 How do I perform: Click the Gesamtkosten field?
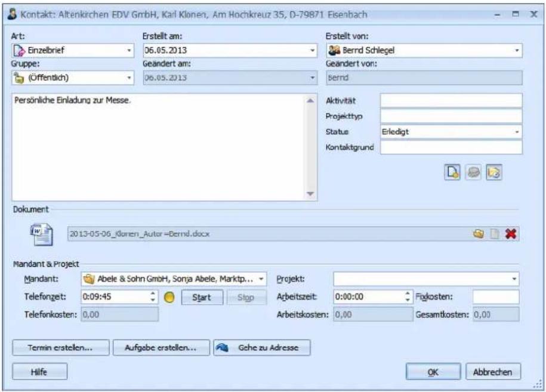[x=496, y=314]
